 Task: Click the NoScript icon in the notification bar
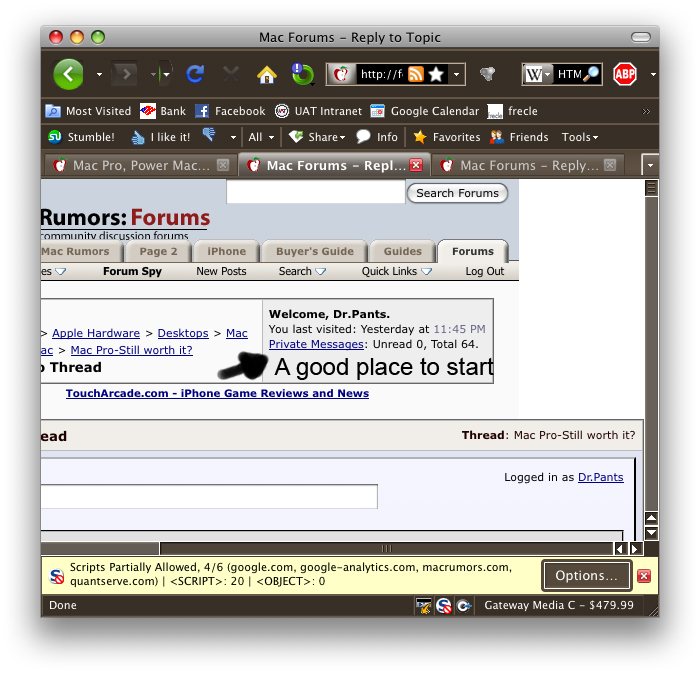(57, 576)
